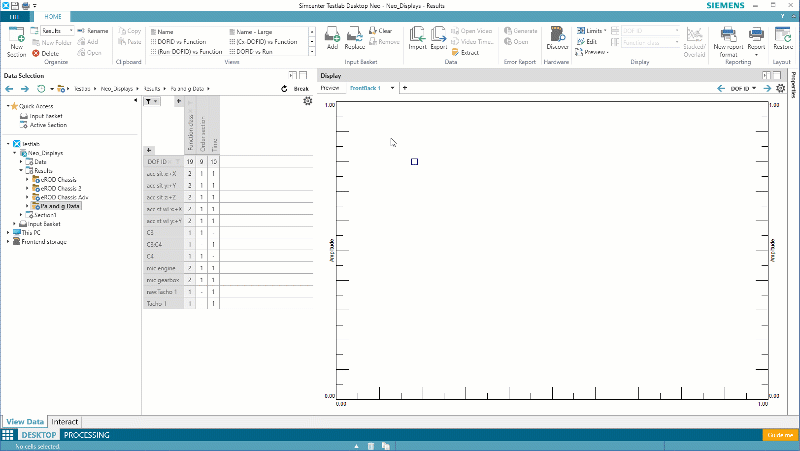The height and width of the screenshot is (451, 800).
Task: Open Display panel settings gear
Action: pyautogui.click(x=780, y=88)
